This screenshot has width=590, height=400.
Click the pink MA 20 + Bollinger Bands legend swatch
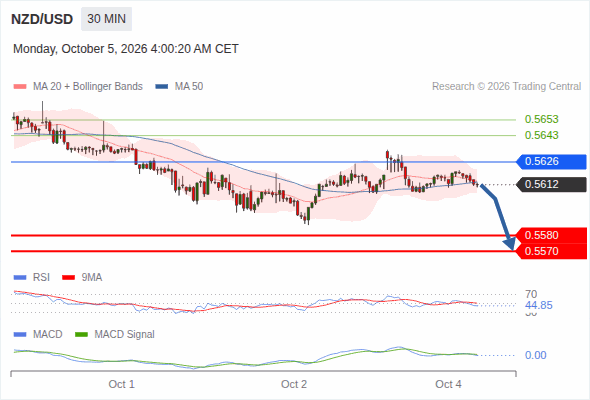click(20, 87)
